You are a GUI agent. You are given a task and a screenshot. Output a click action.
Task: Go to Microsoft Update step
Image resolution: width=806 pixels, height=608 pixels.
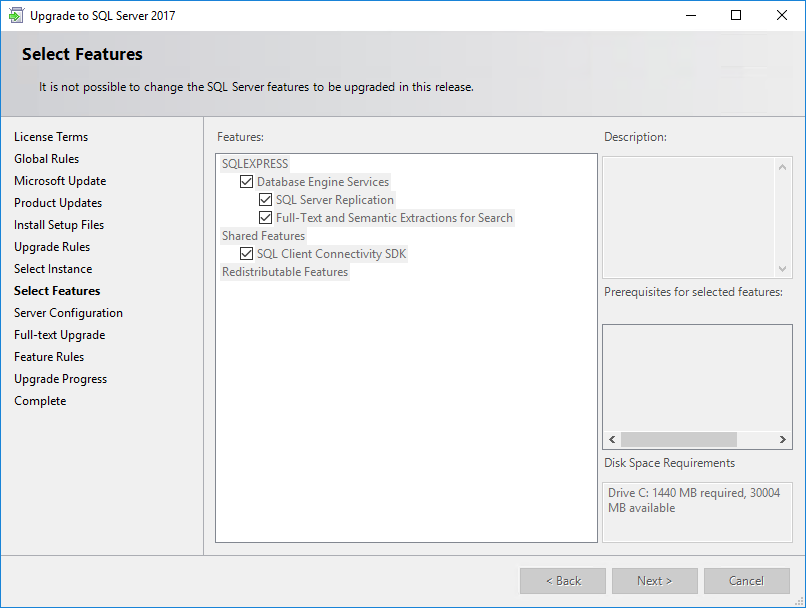point(60,181)
